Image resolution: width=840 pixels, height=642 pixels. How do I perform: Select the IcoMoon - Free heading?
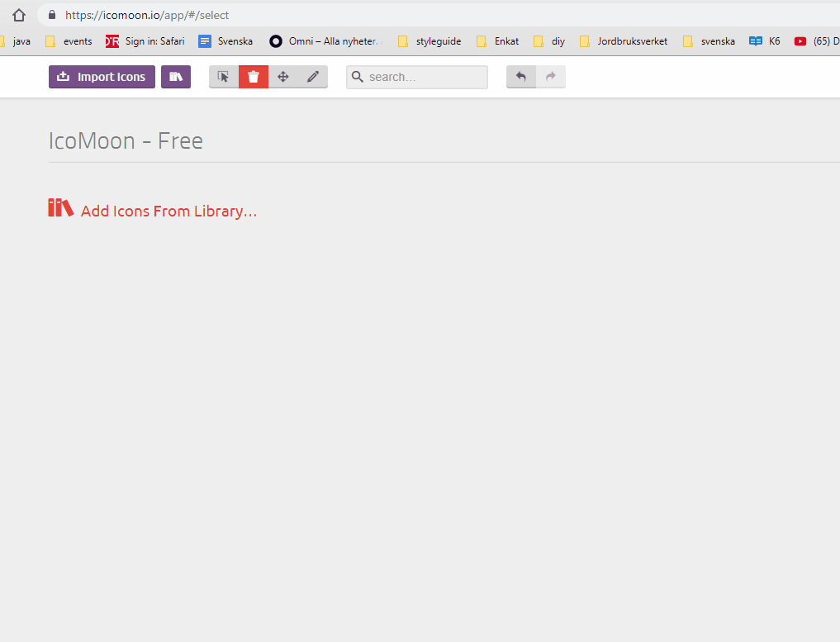coord(126,141)
